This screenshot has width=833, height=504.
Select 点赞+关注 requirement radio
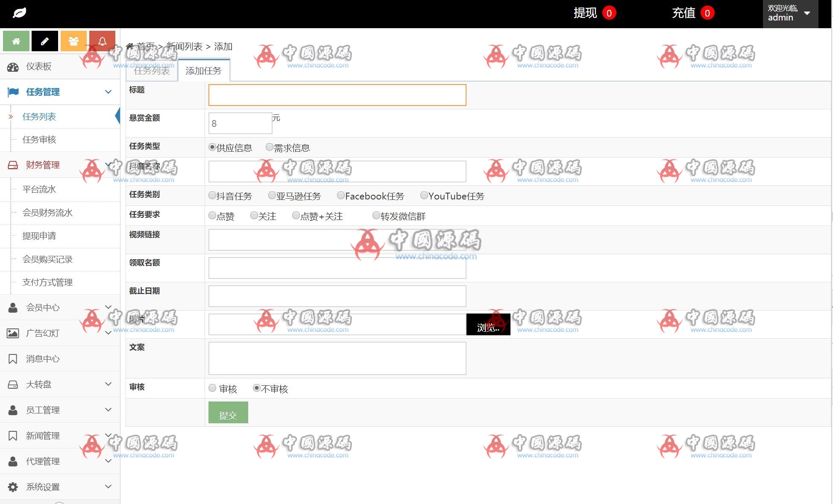coord(296,215)
